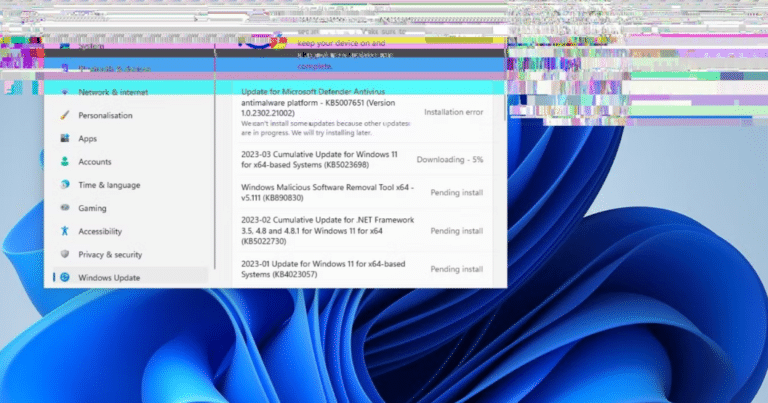768x403 pixels.
Task: Click the Time & language globe icon
Action: click(x=65, y=185)
